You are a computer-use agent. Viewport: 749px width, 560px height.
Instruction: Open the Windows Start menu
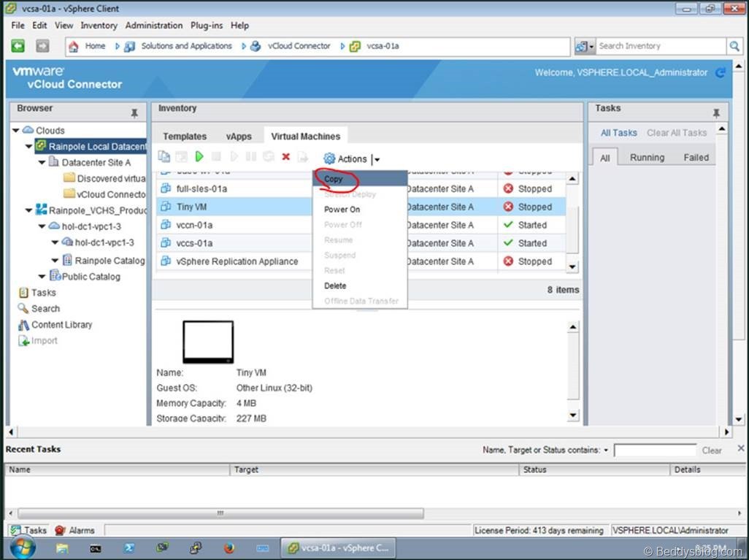pos(23,548)
